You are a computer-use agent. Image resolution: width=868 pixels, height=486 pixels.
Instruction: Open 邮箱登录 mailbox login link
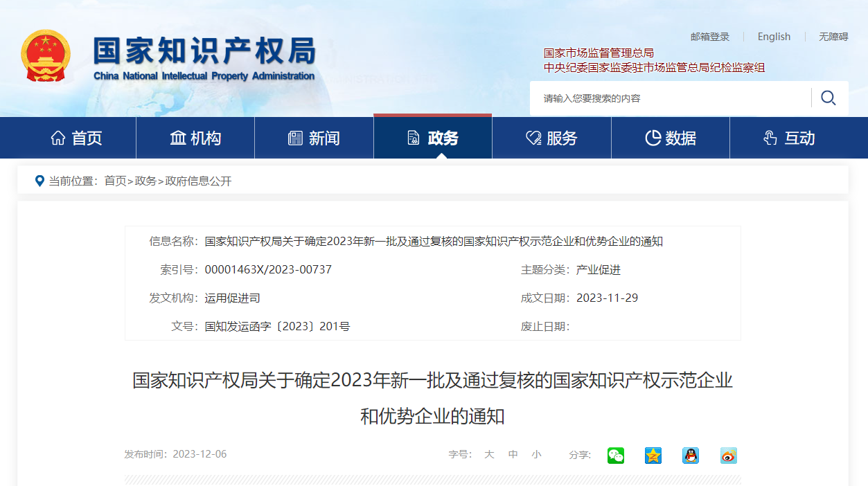[710, 37]
